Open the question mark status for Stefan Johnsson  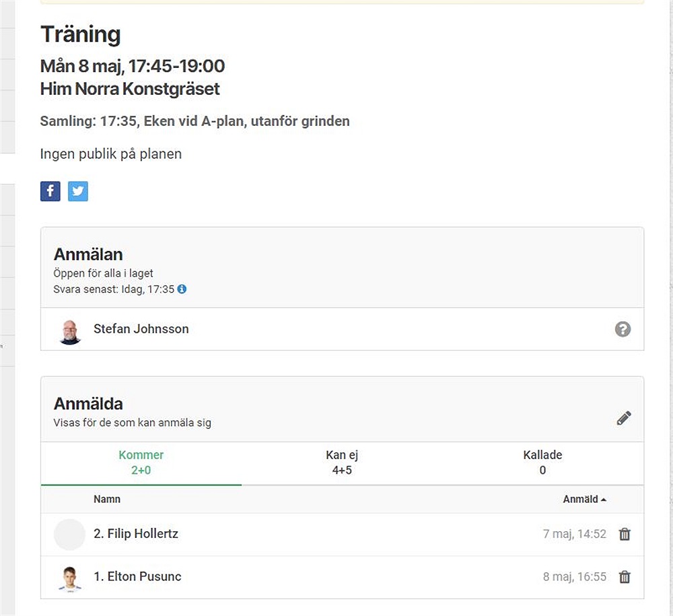[x=623, y=329]
